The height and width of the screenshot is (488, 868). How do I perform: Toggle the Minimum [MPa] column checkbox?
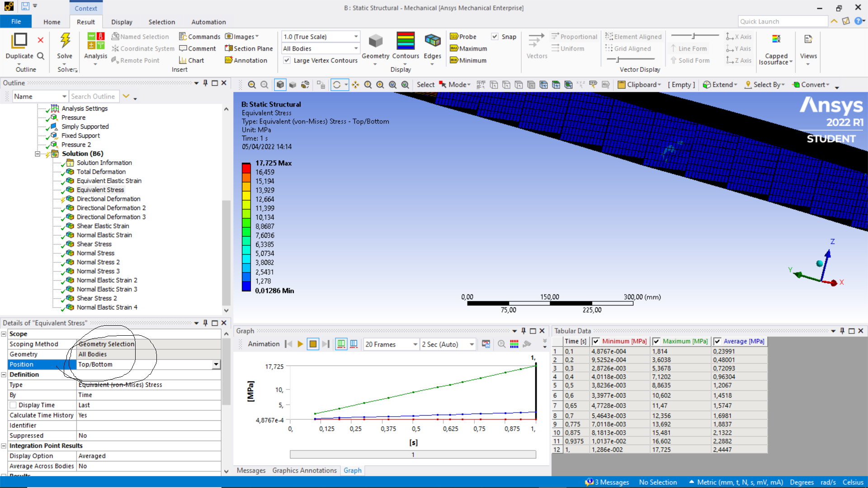596,342
